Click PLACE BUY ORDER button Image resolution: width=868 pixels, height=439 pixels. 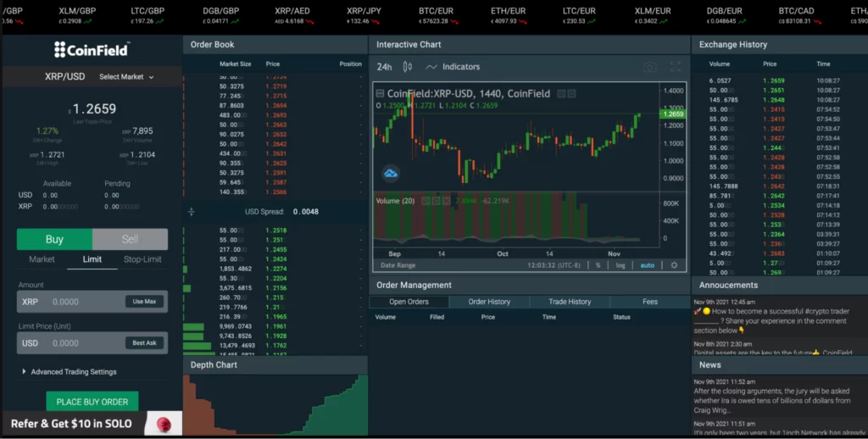pos(92,402)
